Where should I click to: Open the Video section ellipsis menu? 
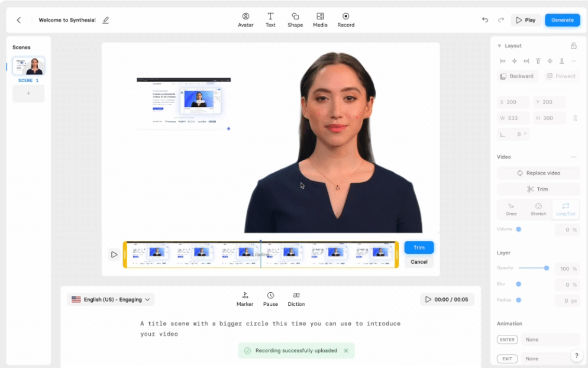coord(574,157)
